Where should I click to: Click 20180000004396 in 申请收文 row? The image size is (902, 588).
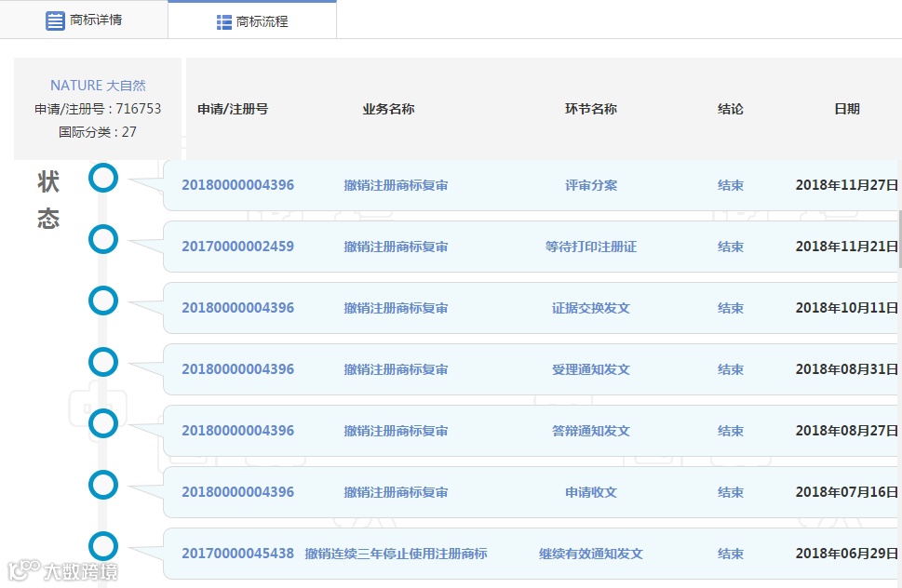237,492
